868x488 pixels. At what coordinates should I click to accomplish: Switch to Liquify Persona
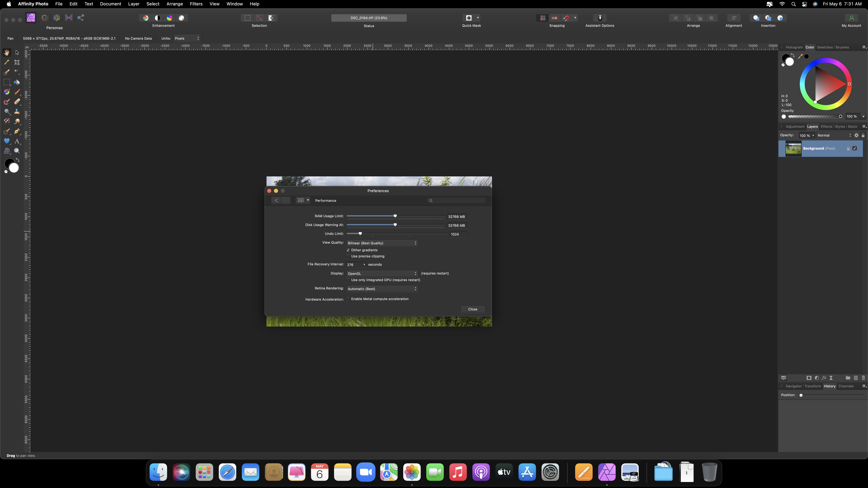(44, 18)
